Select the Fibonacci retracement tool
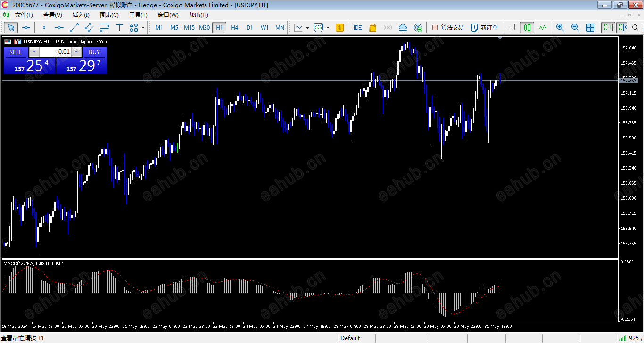Screen dimensions: 644x343 click(x=105, y=27)
